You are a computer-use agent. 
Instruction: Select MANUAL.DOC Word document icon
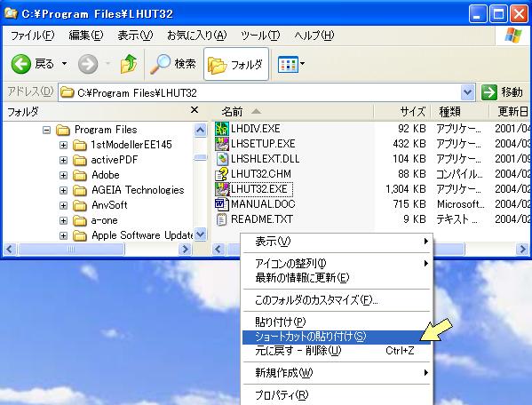click(x=222, y=204)
